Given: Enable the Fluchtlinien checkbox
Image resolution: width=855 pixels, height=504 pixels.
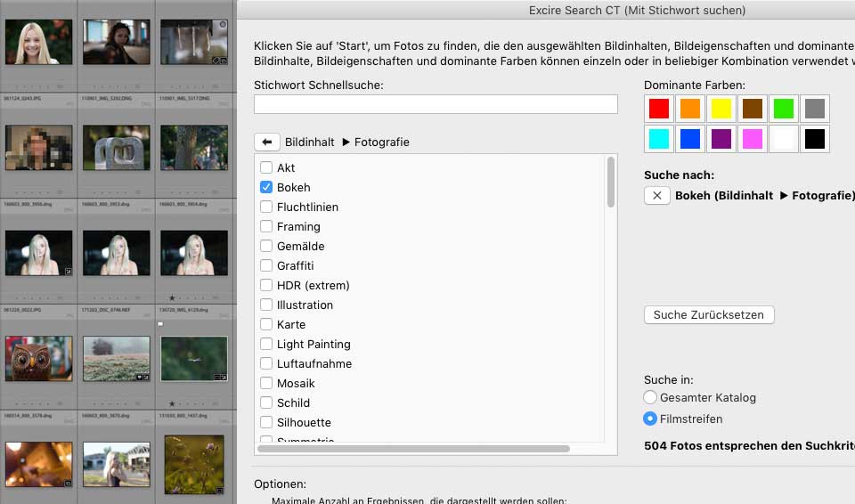Looking at the screenshot, I should pos(266,207).
